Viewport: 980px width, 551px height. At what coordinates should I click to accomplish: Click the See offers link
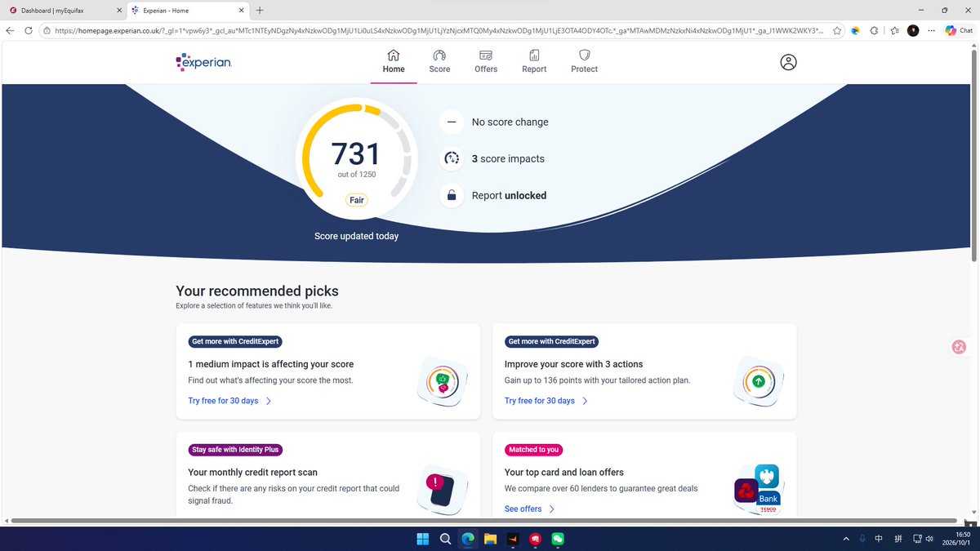pos(529,509)
